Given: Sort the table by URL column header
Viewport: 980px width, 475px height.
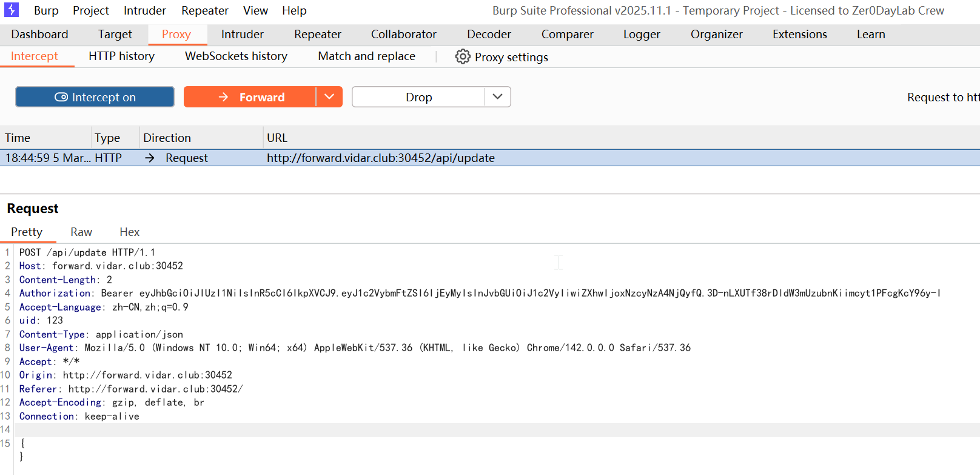Looking at the screenshot, I should point(277,138).
